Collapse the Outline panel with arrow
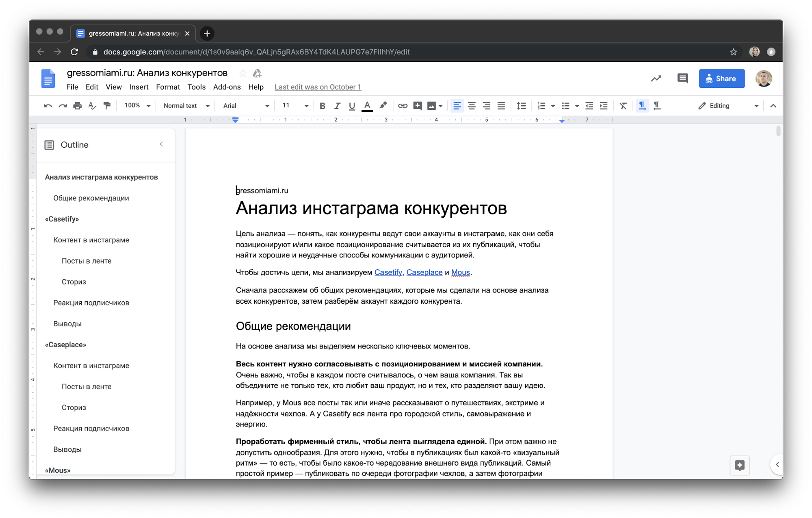Image resolution: width=812 pixels, height=518 pixels. [161, 144]
